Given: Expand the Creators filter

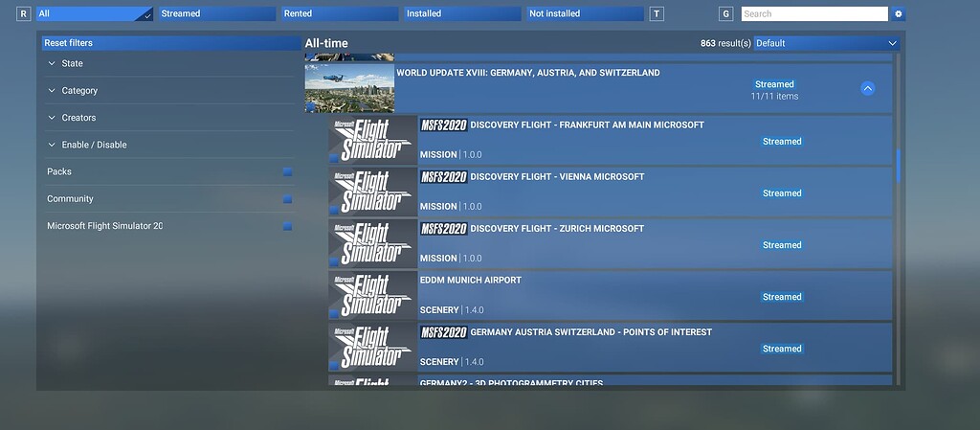Looking at the screenshot, I should tap(169, 118).
